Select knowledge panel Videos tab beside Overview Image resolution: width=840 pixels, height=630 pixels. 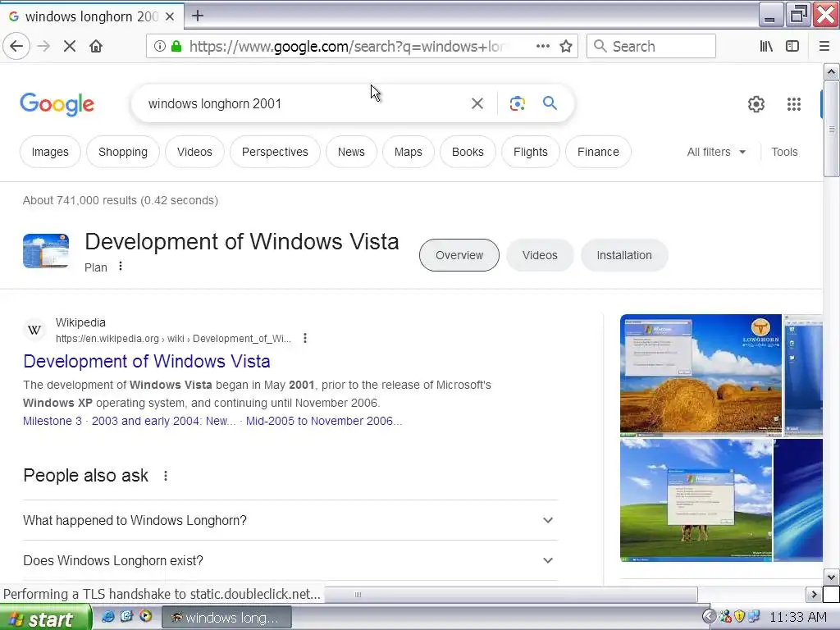click(x=540, y=255)
